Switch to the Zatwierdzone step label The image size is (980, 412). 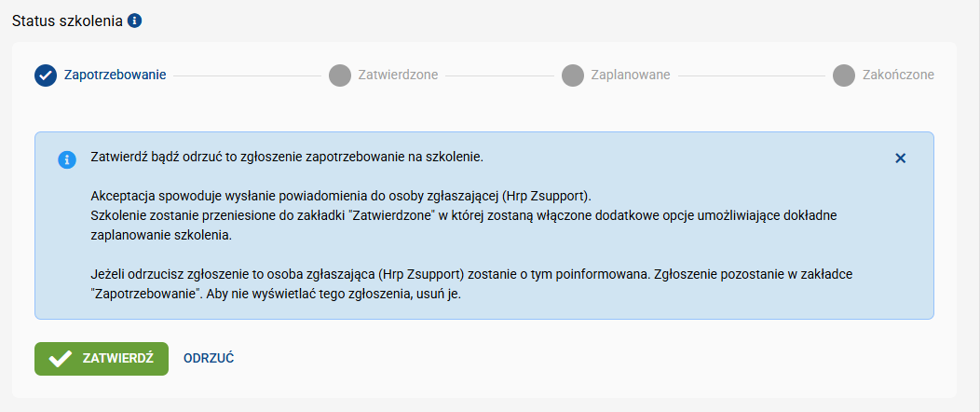(398, 75)
